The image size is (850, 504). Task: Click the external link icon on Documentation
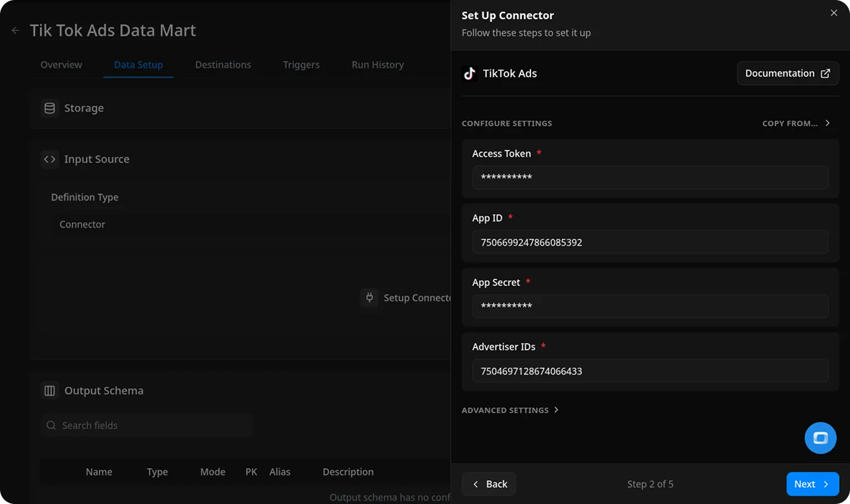pos(825,73)
